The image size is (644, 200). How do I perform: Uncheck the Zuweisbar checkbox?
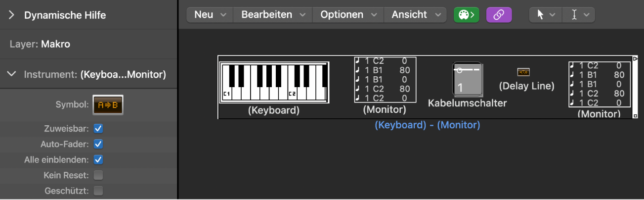coord(98,129)
